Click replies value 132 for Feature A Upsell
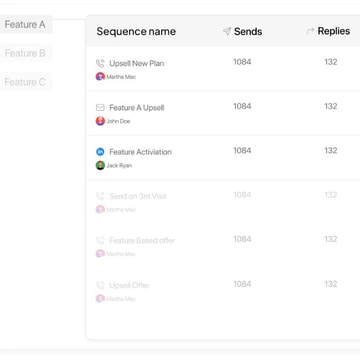The width and height of the screenshot is (360, 360). pyautogui.click(x=331, y=106)
